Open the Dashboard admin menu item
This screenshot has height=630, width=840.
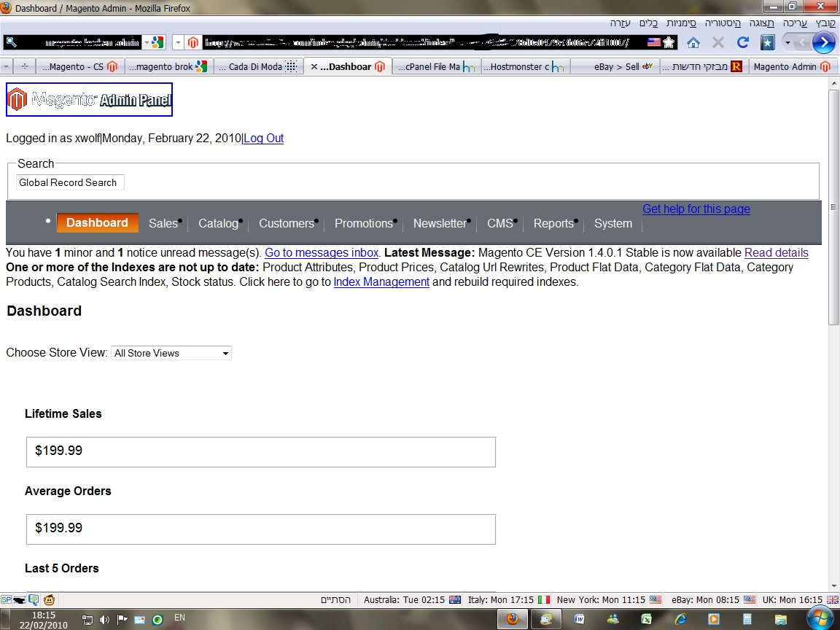tap(97, 223)
